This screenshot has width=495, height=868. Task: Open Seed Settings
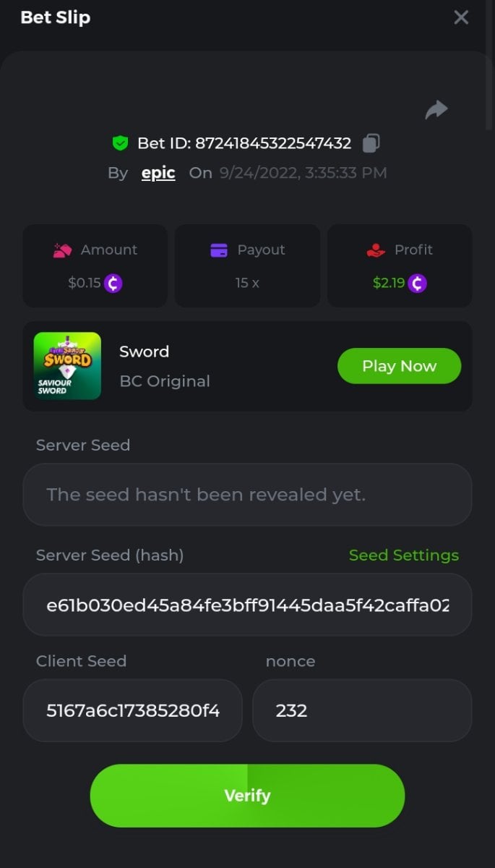coord(403,555)
